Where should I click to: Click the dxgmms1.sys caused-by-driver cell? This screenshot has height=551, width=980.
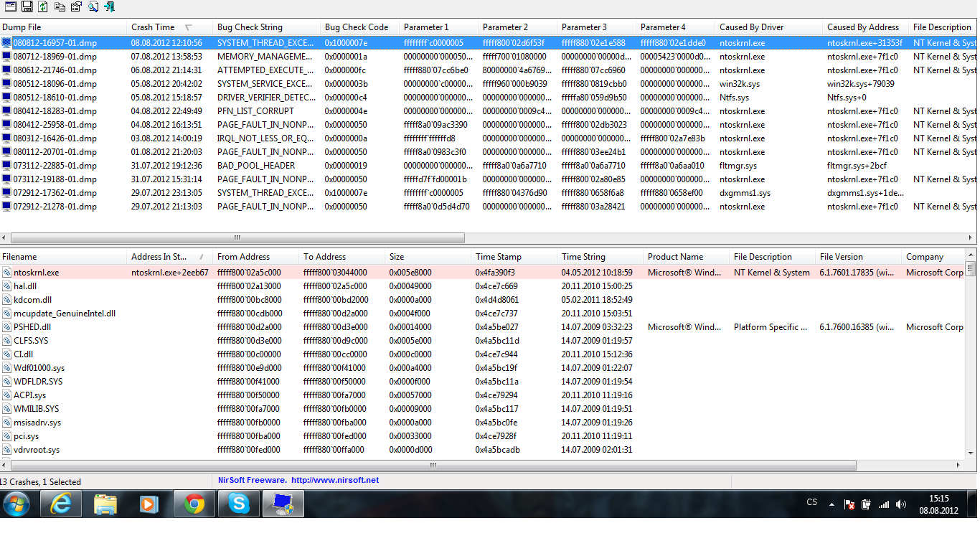click(745, 193)
